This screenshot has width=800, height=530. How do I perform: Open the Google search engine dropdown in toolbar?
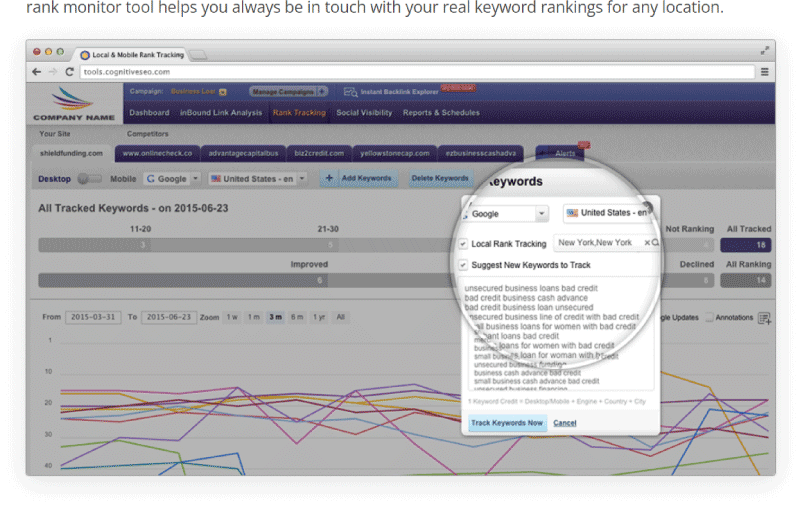click(171, 179)
